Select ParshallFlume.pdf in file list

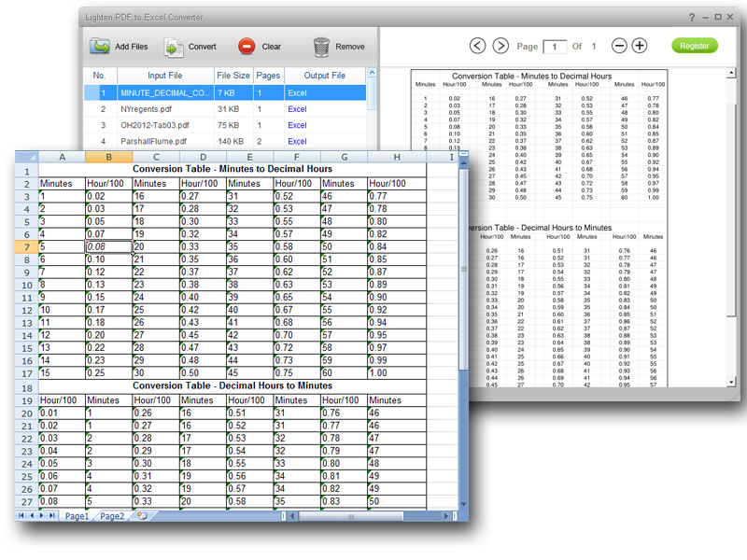pos(153,142)
